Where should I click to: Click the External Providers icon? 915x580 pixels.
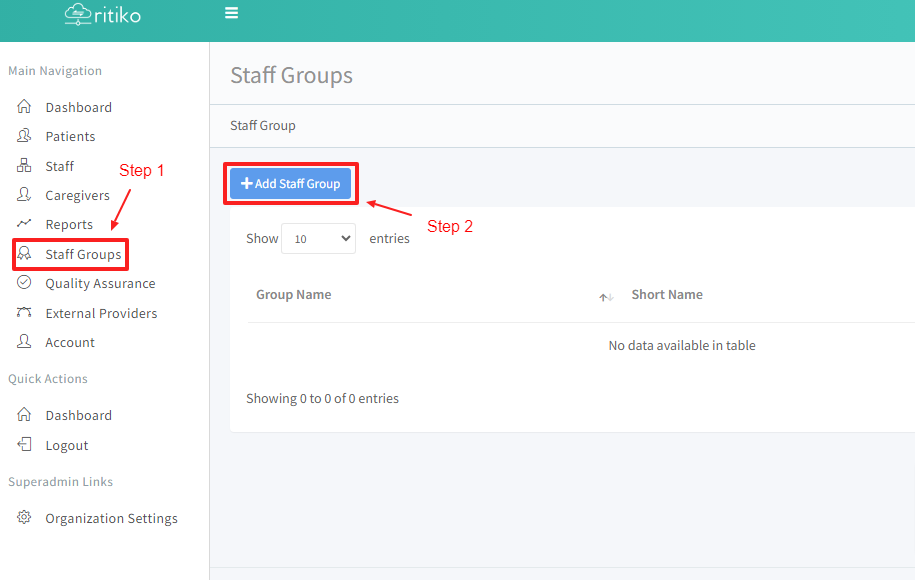pos(25,313)
